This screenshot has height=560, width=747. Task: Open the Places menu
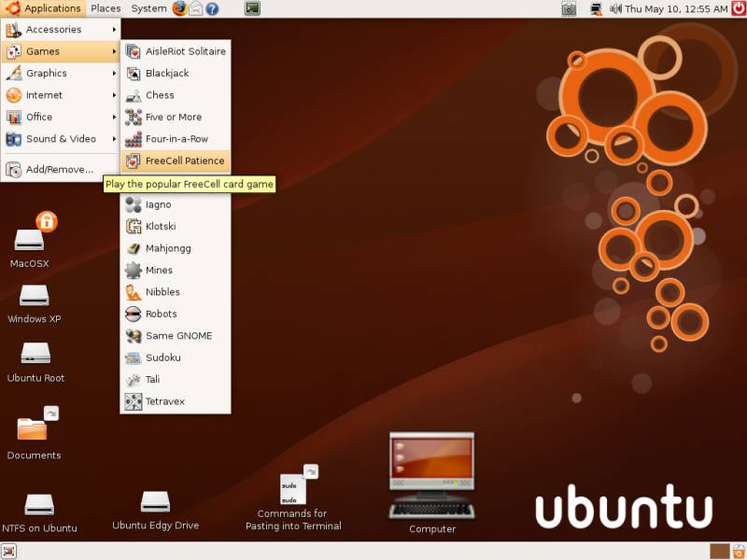pos(106,8)
